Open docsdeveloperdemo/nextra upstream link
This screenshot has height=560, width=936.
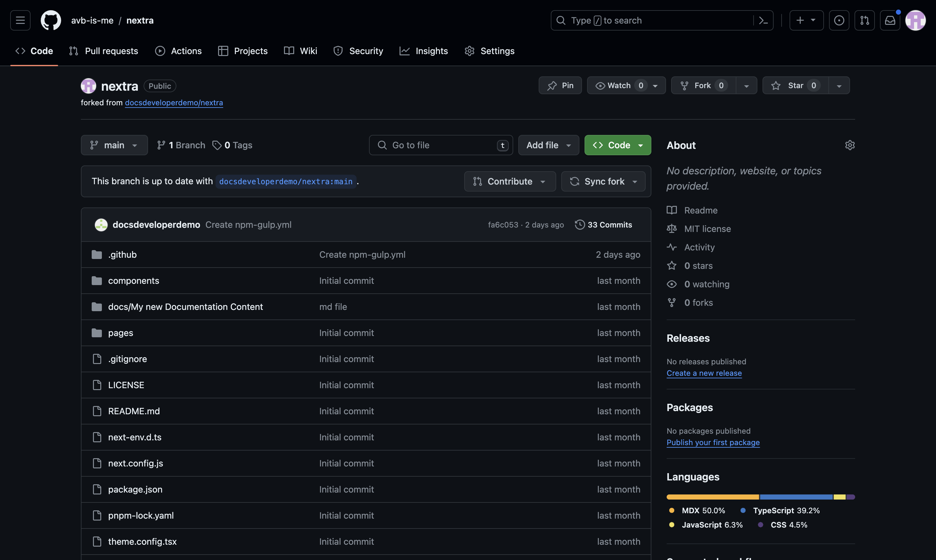click(x=174, y=103)
